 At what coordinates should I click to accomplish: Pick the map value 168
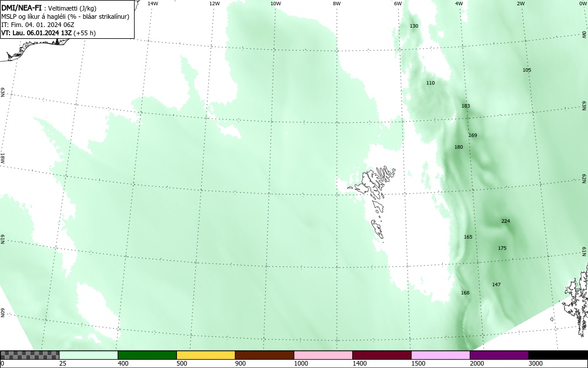click(465, 293)
